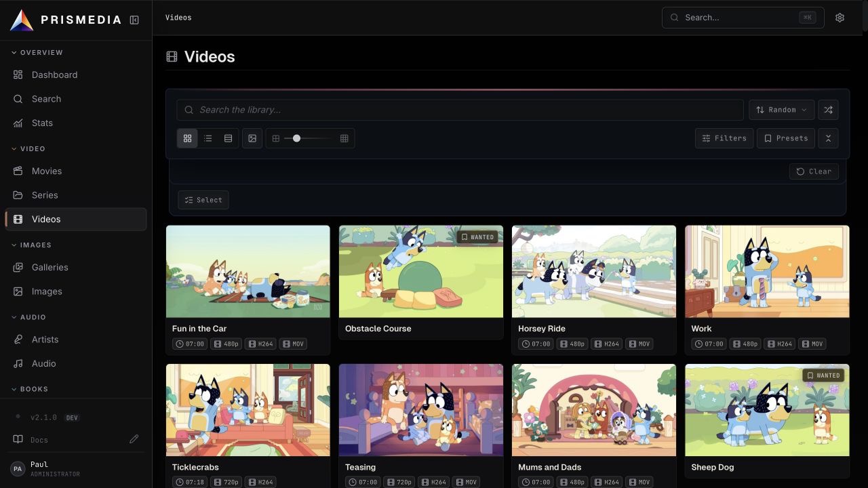
Task: Click the PA user avatar
Action: click(x=18, y=468)
